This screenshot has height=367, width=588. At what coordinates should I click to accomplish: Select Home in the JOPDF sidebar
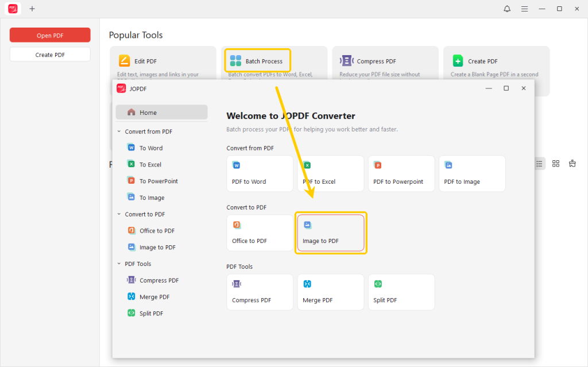click(161, 113)
